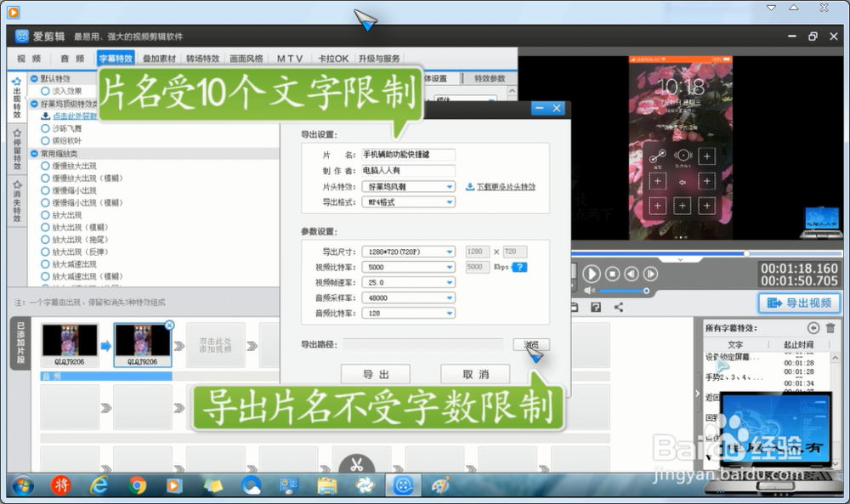Screen dimensions: 850x504
Task: Click the 爱剪辑 taskbar icon
Action: tap(403, 485)
